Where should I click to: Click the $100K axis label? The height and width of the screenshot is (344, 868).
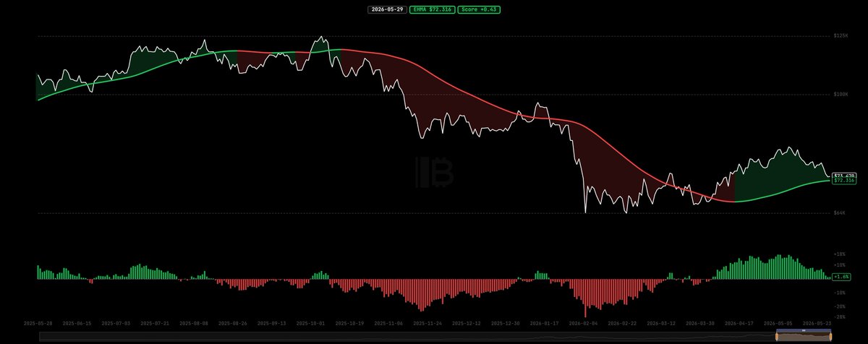point(841,94)
